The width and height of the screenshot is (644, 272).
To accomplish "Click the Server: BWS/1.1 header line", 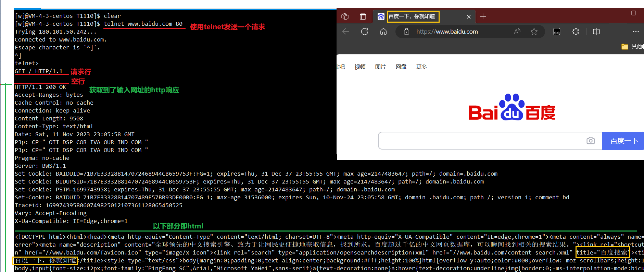I will [40, 166].
